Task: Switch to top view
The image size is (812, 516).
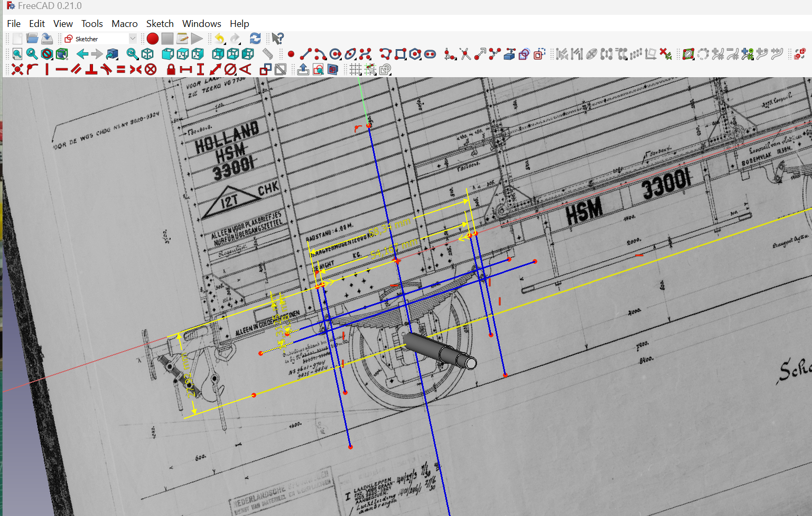Action: [183, 54]
